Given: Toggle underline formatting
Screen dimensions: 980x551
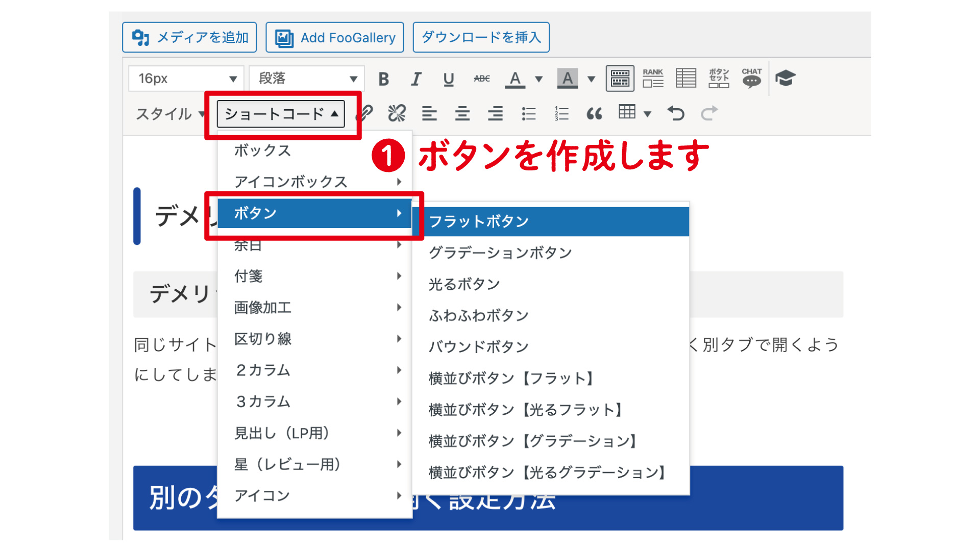Looking at the screenshot, I should (449, 79).
